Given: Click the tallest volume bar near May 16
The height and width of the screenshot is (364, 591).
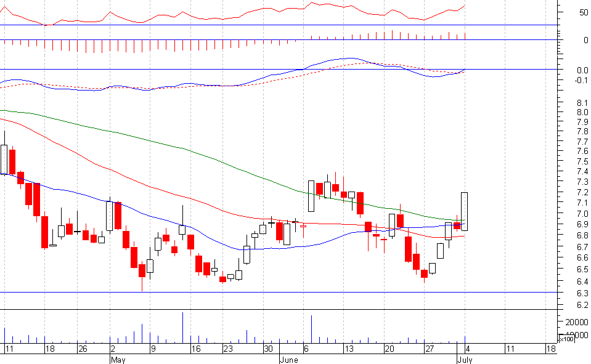Looking at the screenshot, I should point(183,328).
